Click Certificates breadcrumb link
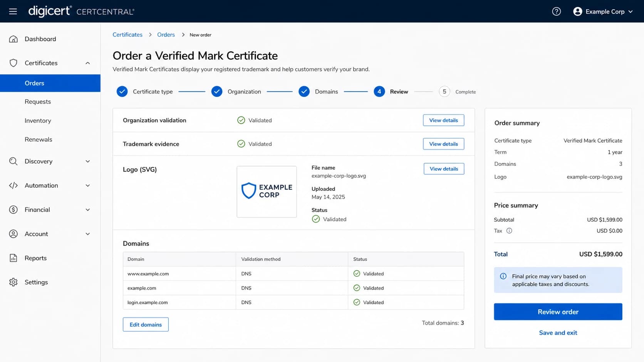 tap(127, 35)
